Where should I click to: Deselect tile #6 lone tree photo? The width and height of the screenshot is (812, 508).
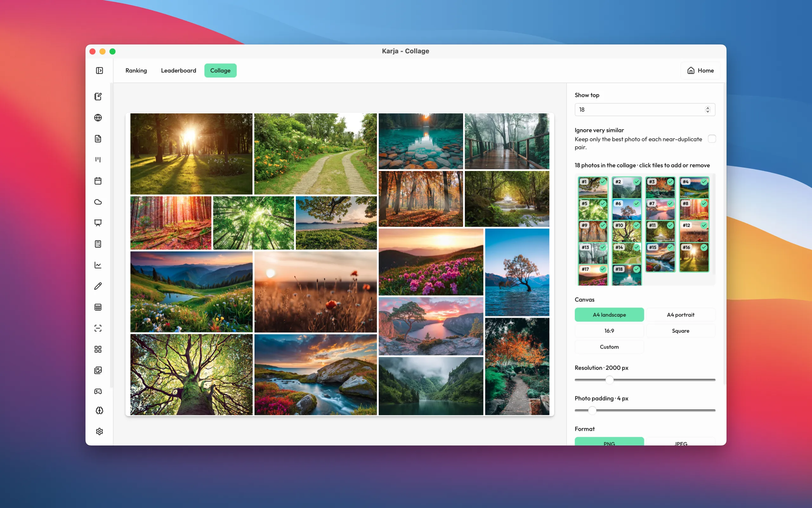pos(626,209)
